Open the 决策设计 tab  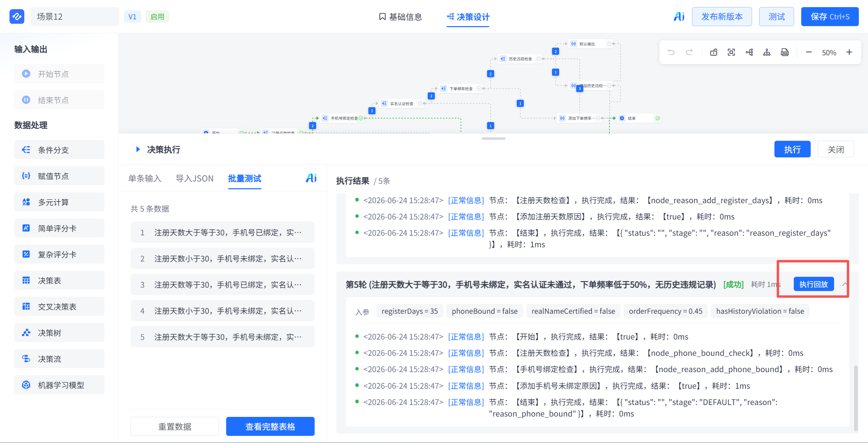pyautogui.click(x=468, y=17)
